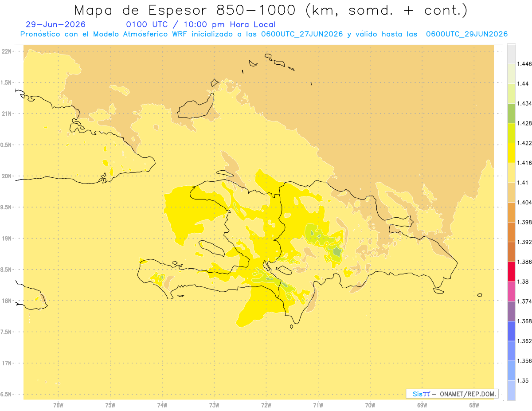Click the longitude label 75W
This screenshot has height=411, width=532.
tap(110, 405)
